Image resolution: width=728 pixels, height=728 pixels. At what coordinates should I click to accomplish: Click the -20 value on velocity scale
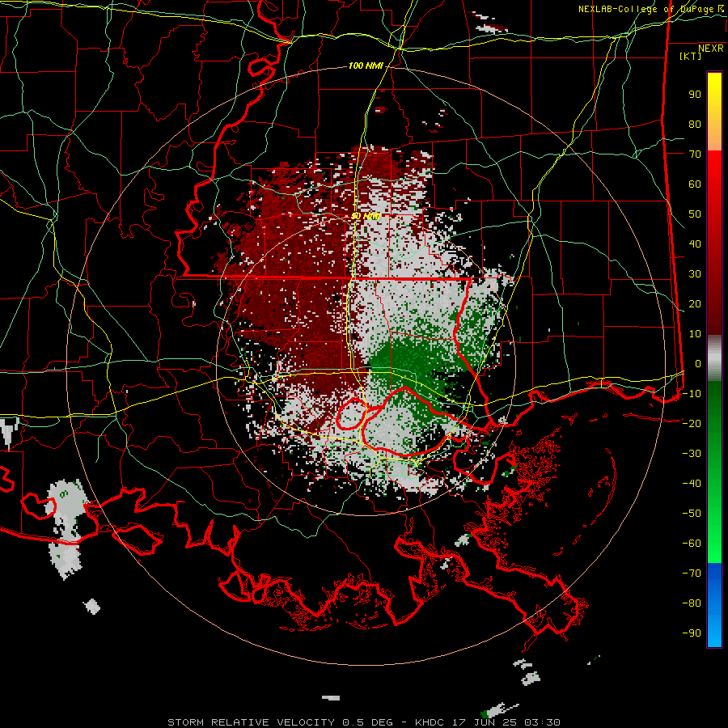click(x=692, y=423)
